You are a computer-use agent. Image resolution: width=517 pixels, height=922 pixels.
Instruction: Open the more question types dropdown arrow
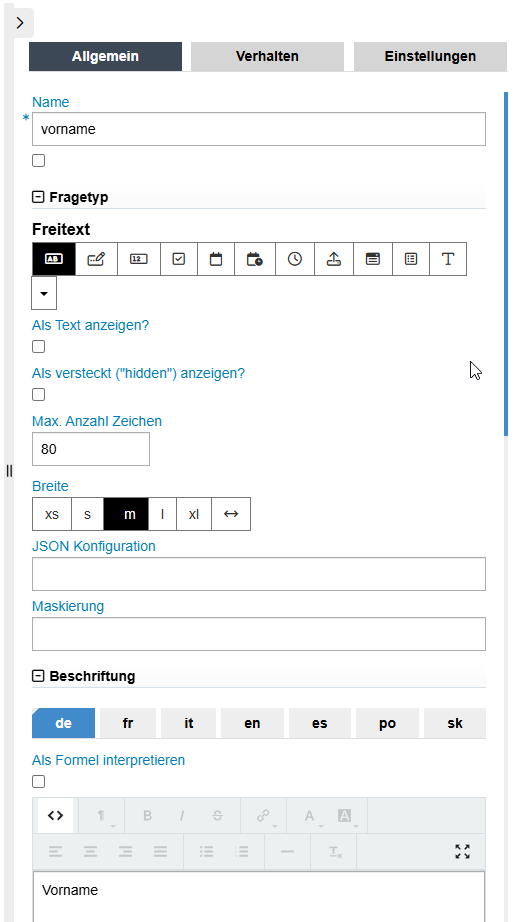point(44,293)
